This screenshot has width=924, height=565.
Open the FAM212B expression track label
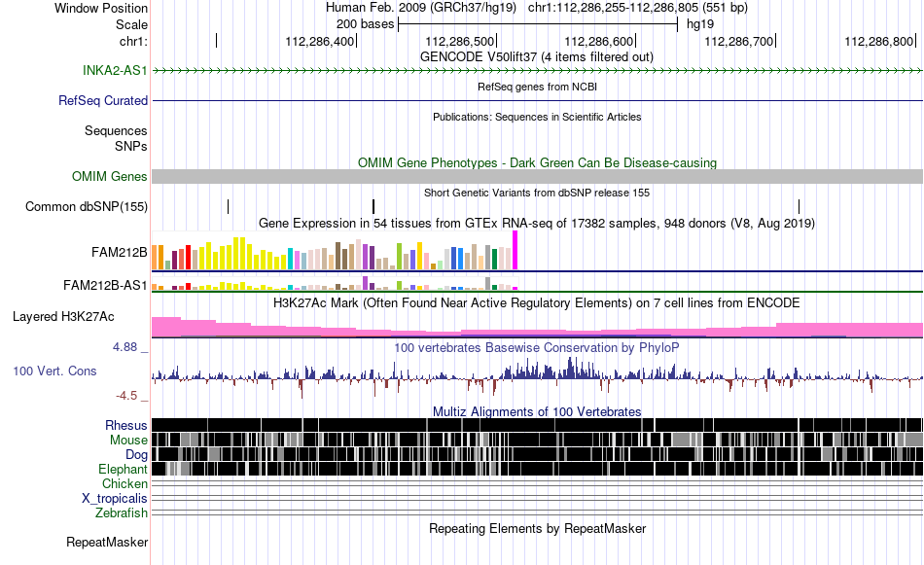(120, 253)
